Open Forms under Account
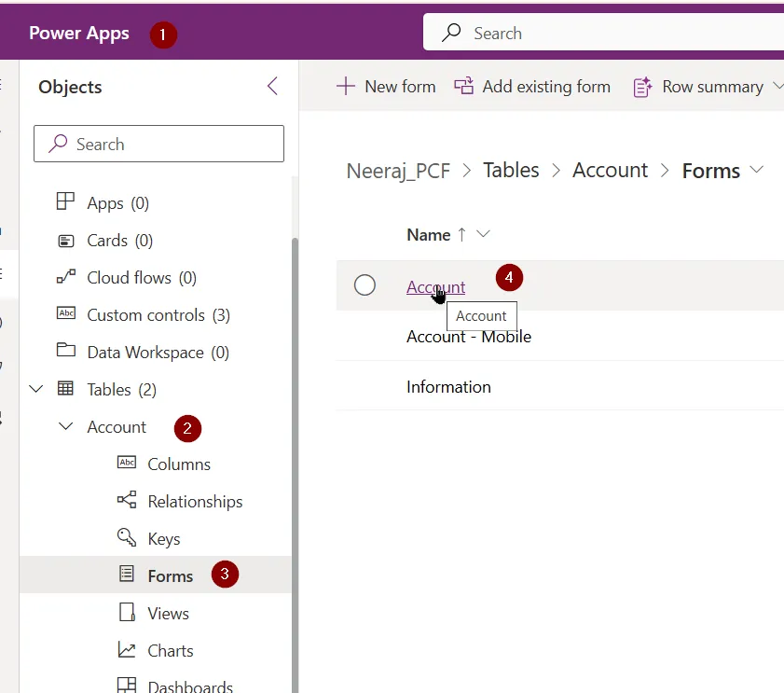Viewport: 784px width, 693px height. (171, 575)
